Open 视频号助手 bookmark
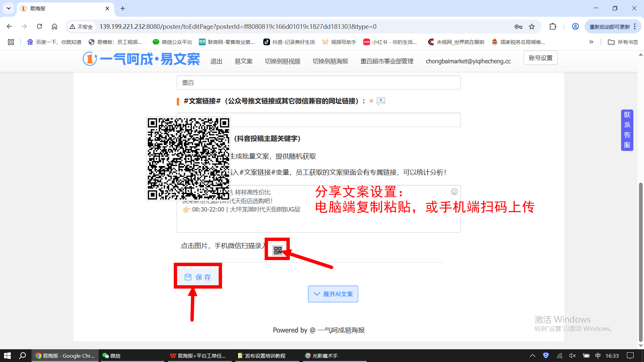This screenshot has width=644, height=362. tap(339, 42)
